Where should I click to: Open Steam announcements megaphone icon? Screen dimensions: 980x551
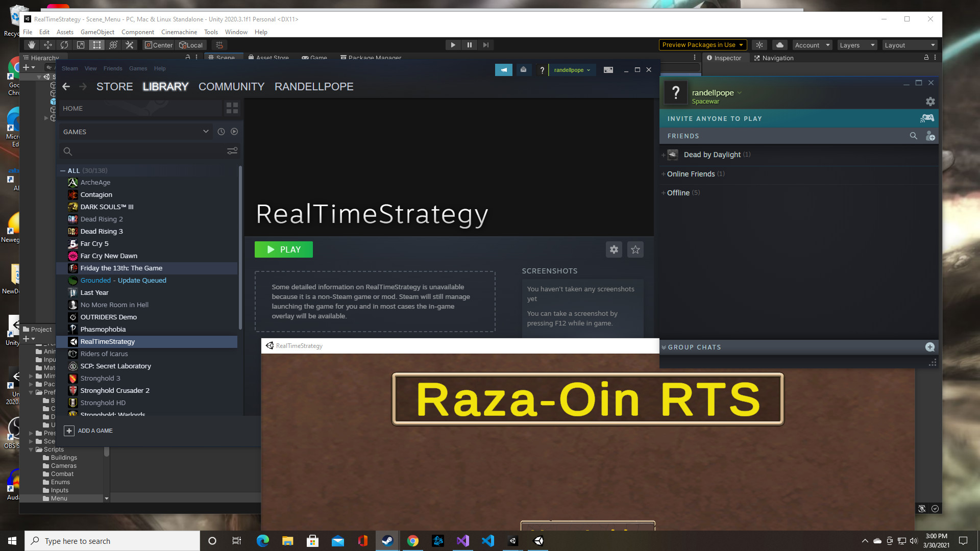pos(504,70)
